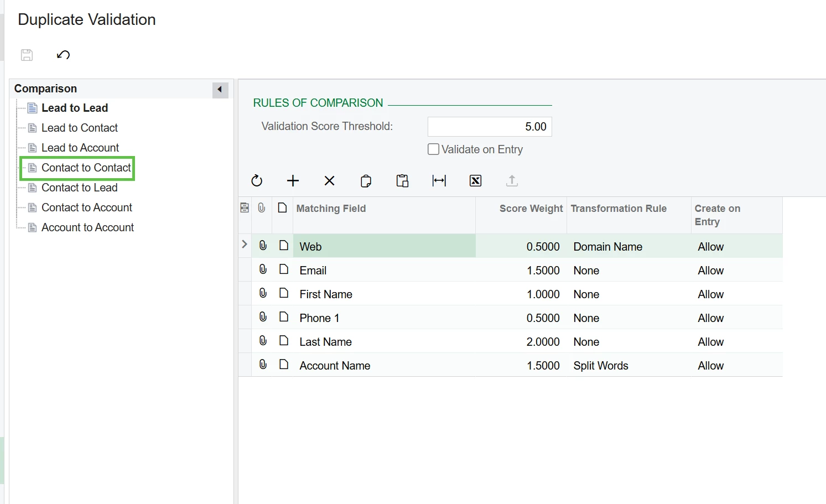
Task: Select the Phone 1 matching field cell
Action: (x=384, y=318)
